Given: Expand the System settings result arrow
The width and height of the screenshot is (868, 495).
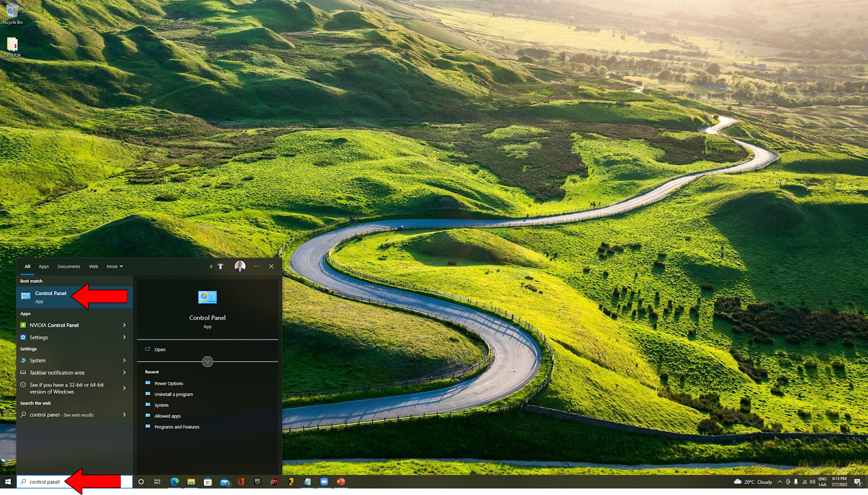Looking at the screenshot, I should pyautogui.click(x=124, y=360).
